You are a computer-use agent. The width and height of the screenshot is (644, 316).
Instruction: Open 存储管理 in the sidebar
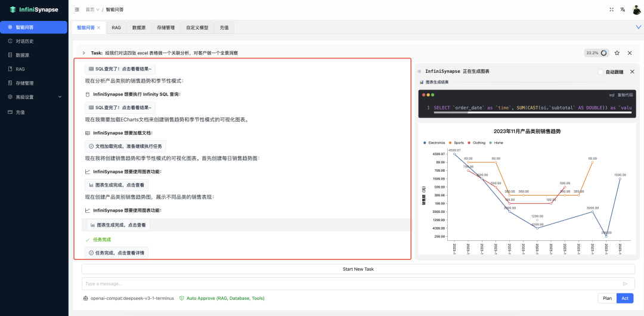[x=33, y=83]
